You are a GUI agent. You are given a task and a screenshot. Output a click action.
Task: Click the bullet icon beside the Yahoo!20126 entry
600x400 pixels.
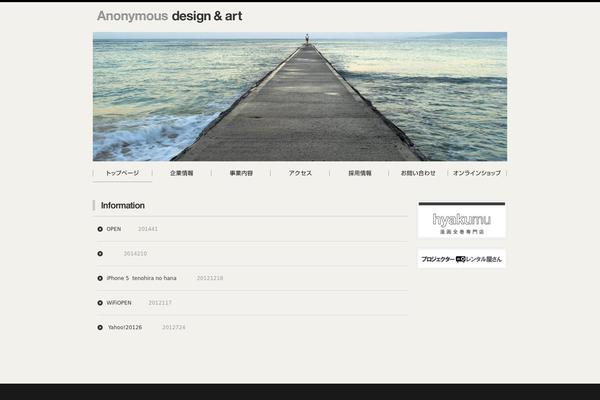pos(100,327)
